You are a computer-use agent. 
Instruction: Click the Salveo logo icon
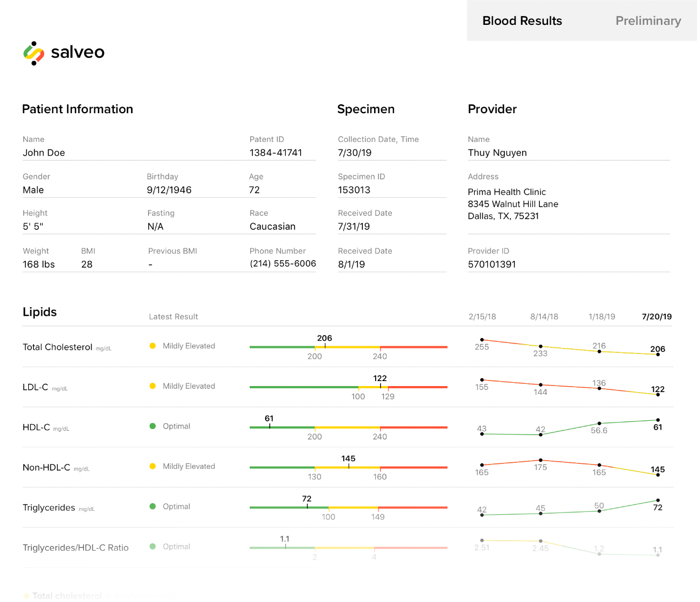(34, 53)
